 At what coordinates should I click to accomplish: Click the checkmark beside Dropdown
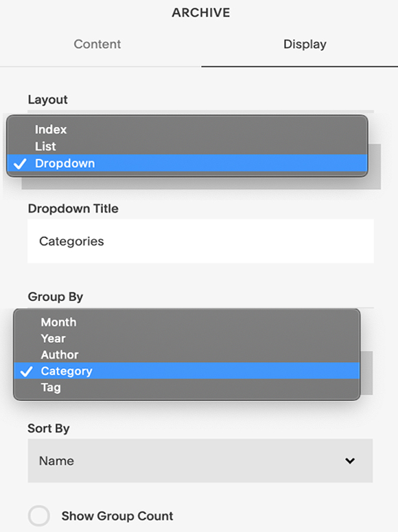pos(20,164)
